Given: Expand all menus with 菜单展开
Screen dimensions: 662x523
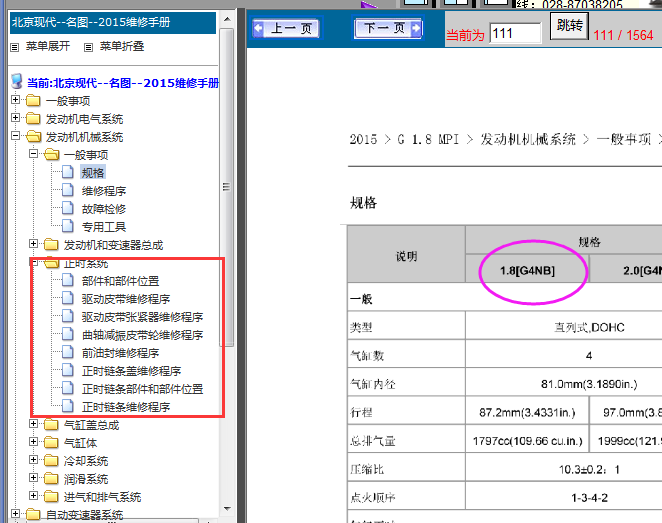Looking at the screenshot, I should coord(47,46).
